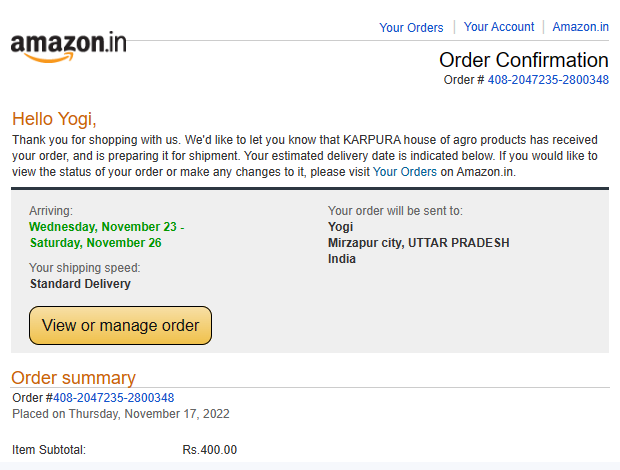
Task: Click recipient name Yogi in shipping address
Action: coord(340,227)
